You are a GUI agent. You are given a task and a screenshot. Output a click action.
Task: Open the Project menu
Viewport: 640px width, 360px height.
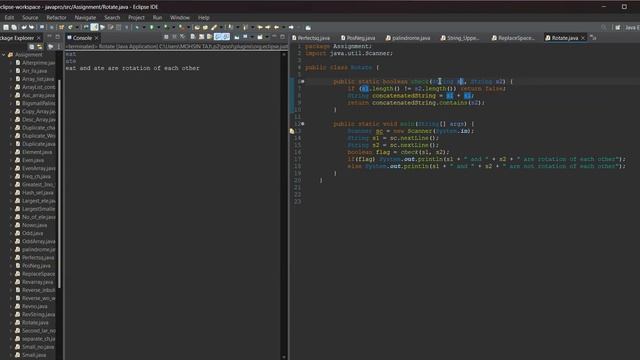(x=136, y=18)
